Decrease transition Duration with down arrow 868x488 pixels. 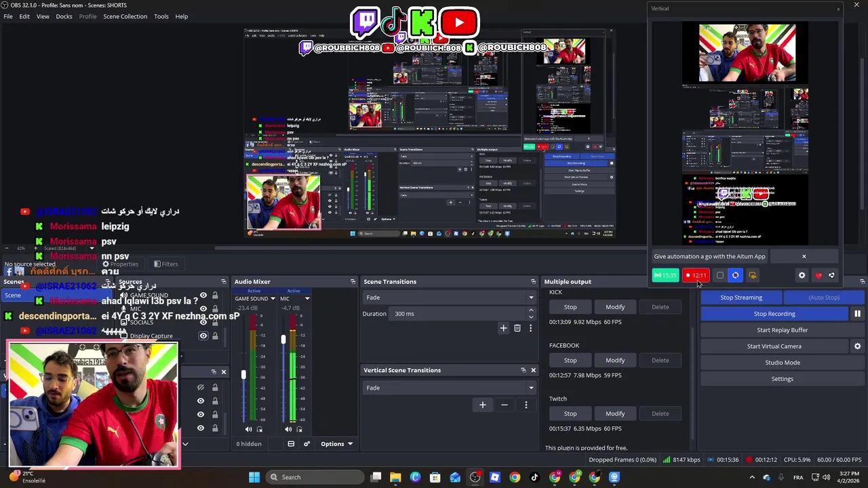(x=531, y=317)
